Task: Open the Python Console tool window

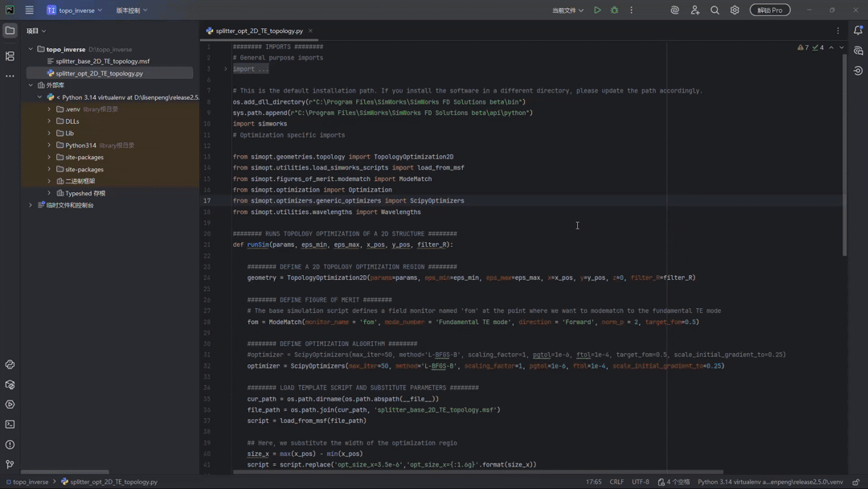Action: pyautogui.click(x=10, y=365)
